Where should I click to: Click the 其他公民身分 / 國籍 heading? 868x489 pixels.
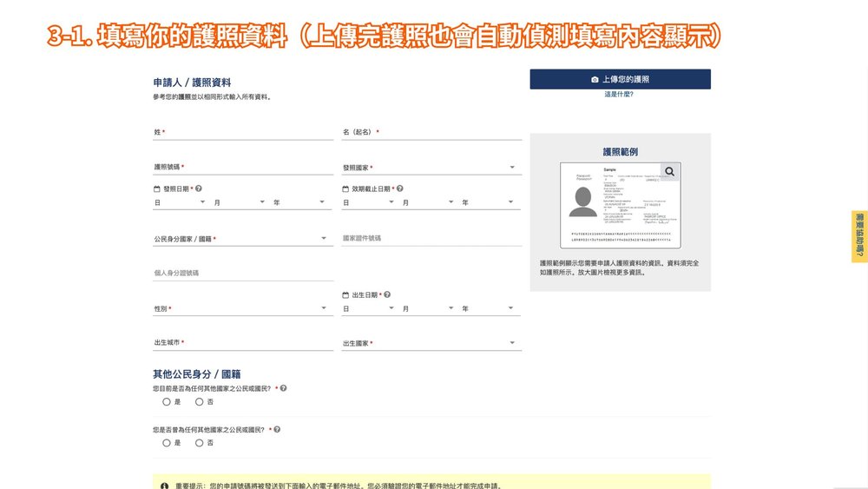[x=196, y=374]
